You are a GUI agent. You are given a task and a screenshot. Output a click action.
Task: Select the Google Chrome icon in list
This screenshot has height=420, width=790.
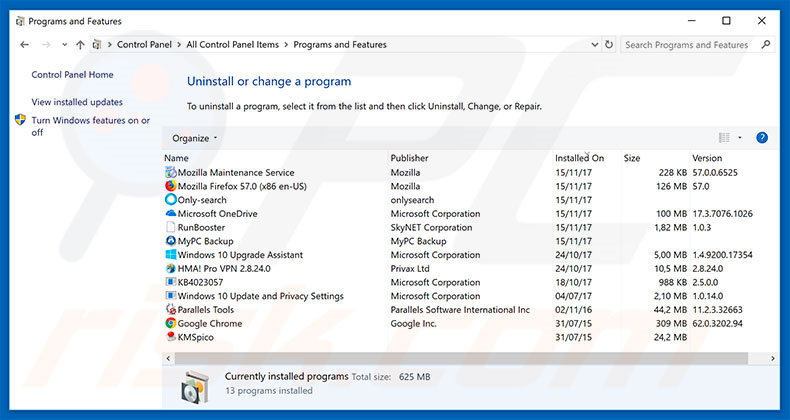coord(170,324)
